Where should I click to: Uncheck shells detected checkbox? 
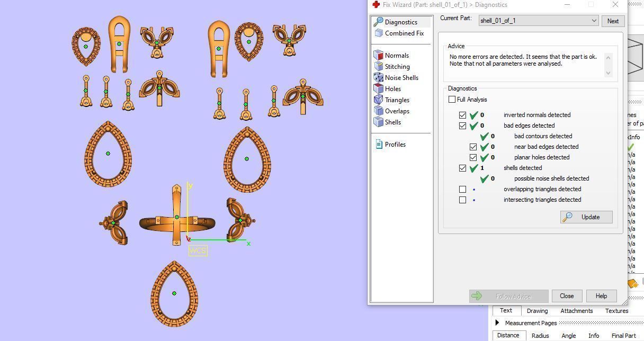(462, 168)
